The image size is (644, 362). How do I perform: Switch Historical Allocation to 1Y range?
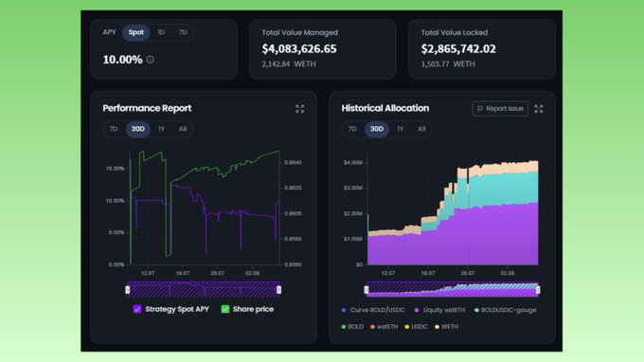point(400,129)
